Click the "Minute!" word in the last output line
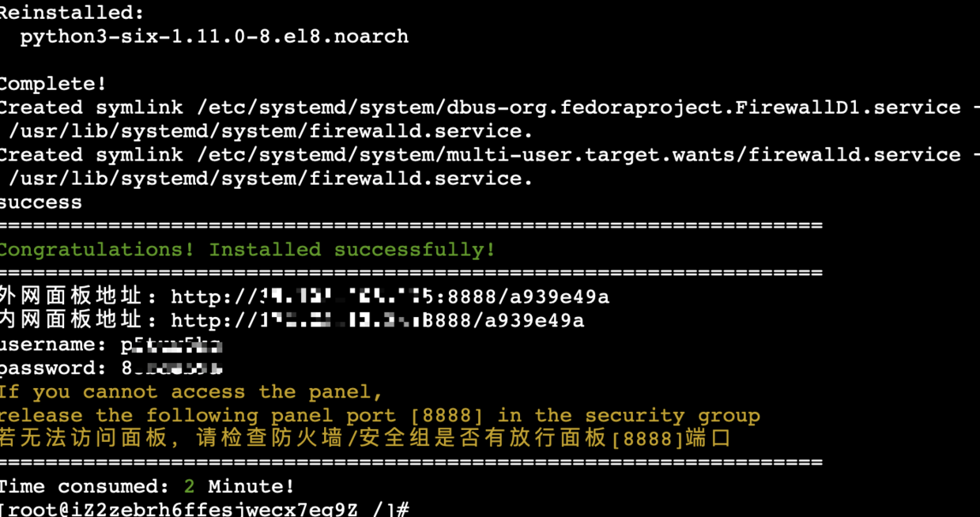Screen dimensions: 980x517 (x=251, y=487)
